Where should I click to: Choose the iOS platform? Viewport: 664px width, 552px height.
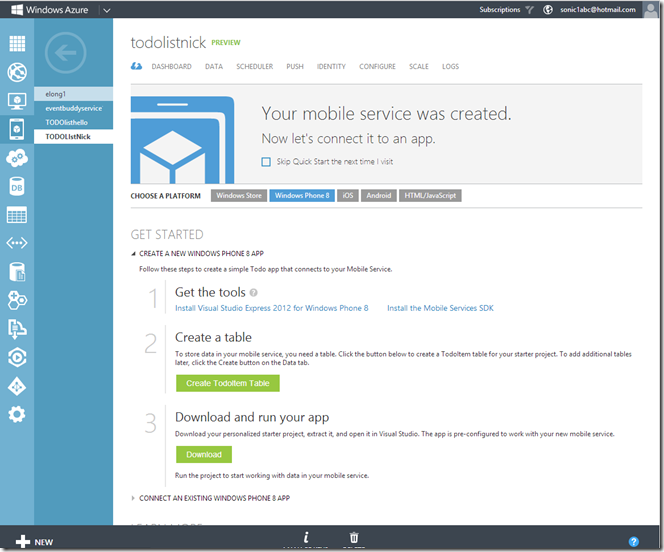click(348, 196)
